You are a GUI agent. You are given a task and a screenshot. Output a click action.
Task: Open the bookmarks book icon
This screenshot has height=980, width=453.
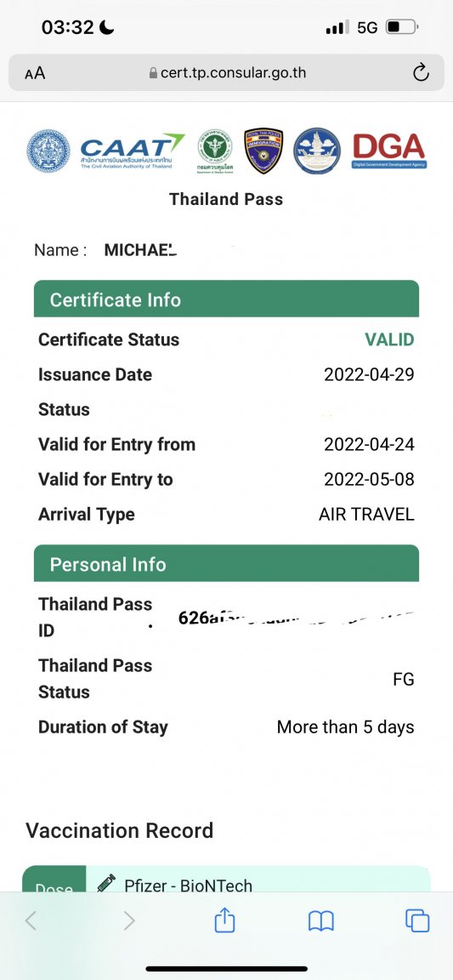click(x=321, y=920)
